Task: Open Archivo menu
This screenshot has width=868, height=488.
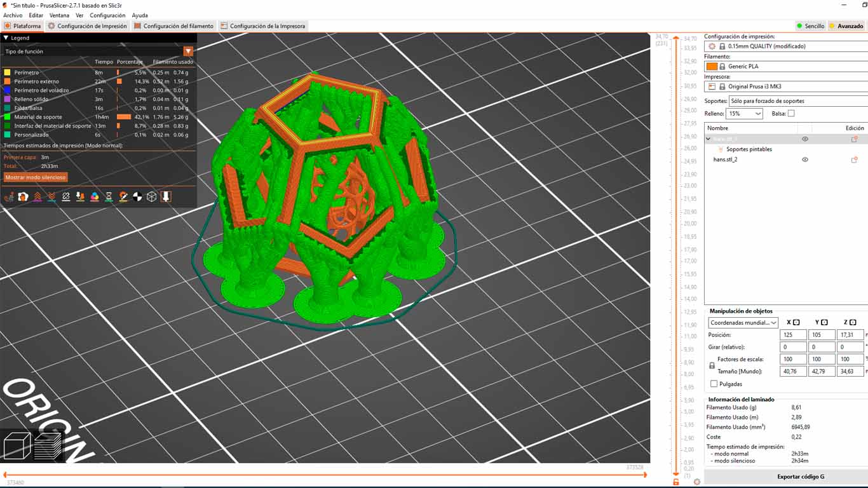Action: (x=13, y=15)
